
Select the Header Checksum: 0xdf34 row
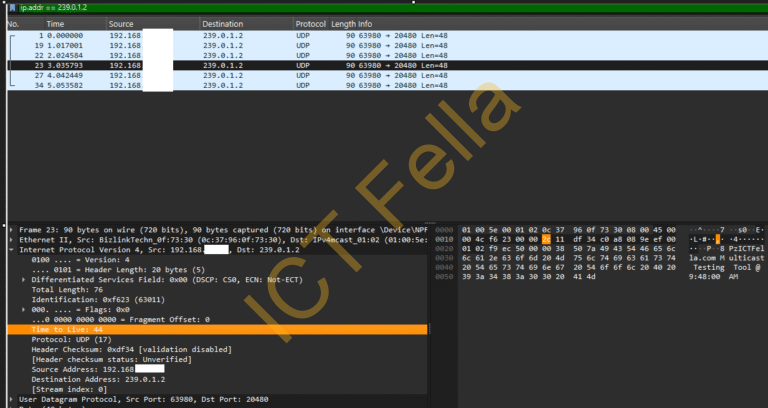coord(217,349)
